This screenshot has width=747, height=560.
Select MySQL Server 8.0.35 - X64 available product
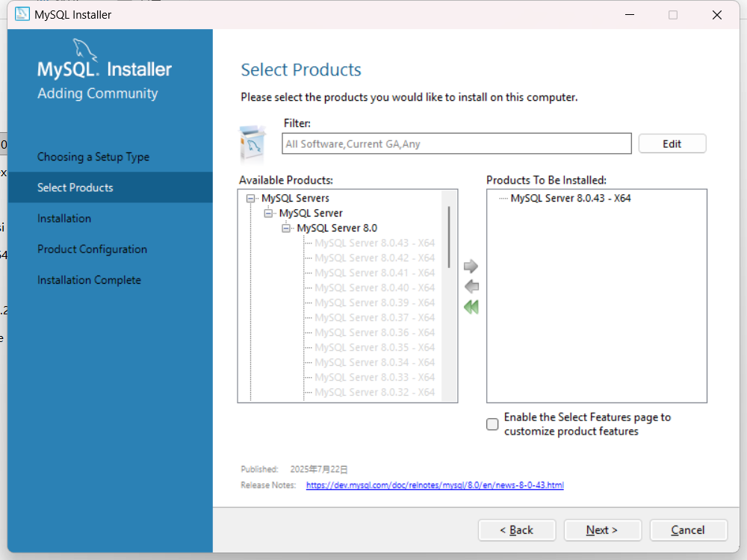pos(374,347)
